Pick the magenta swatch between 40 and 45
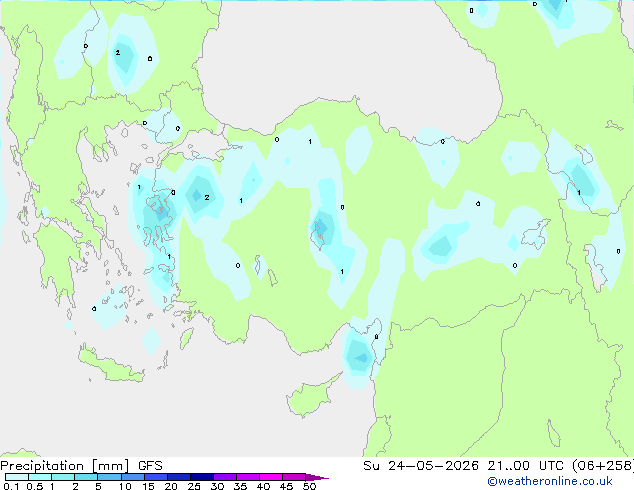The height and width of the screenshot is (490, 634). coord(271,477)
